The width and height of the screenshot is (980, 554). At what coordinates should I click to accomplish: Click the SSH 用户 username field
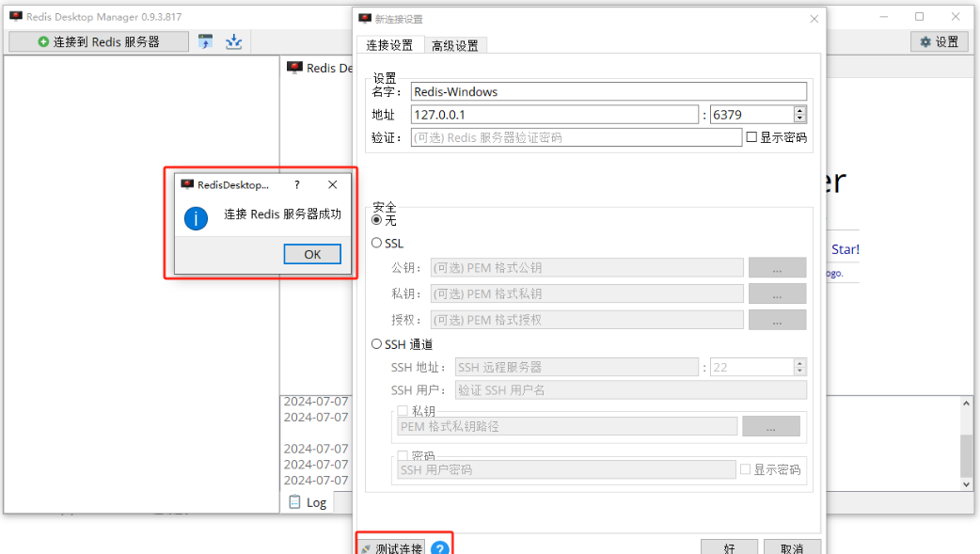pos(631,390)
